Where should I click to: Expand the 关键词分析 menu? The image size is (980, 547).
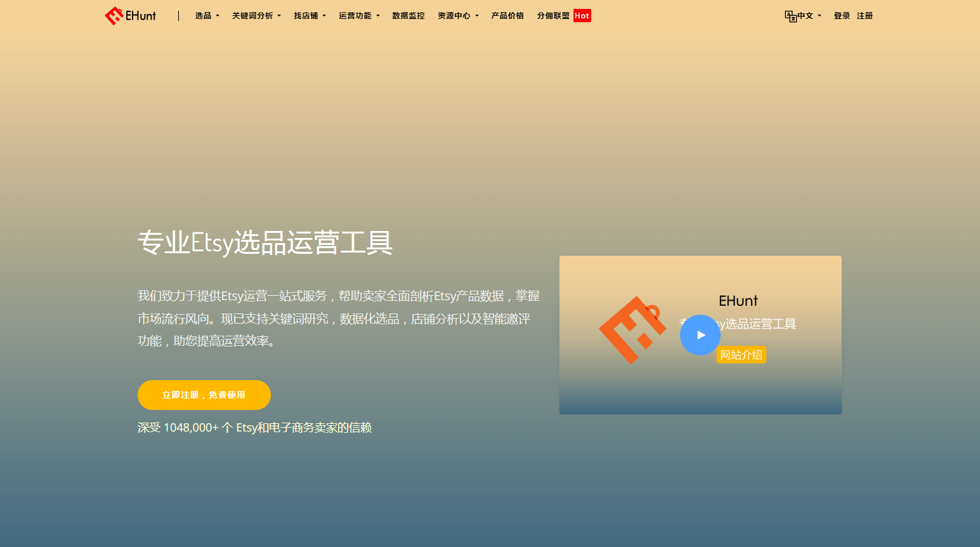256,16
